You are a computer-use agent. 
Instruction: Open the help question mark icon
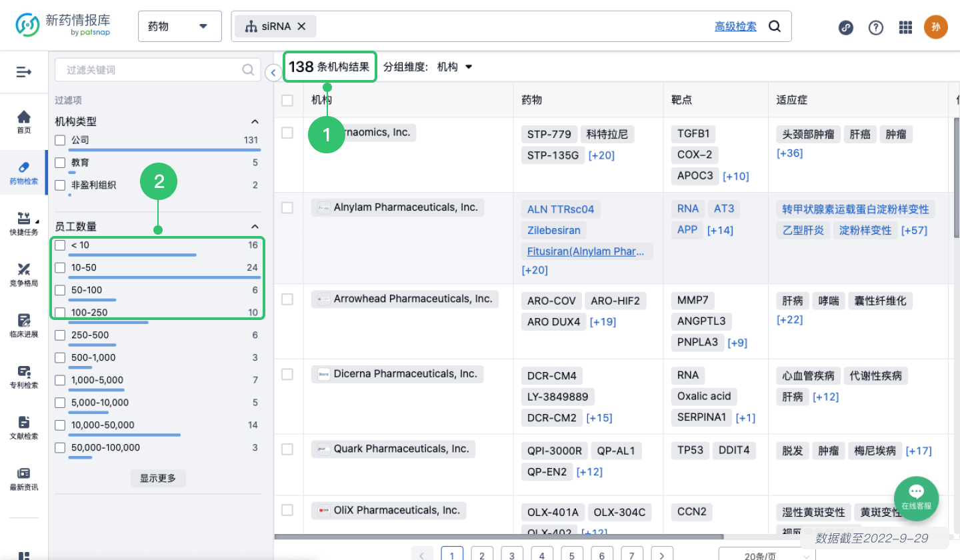[876, 27]
